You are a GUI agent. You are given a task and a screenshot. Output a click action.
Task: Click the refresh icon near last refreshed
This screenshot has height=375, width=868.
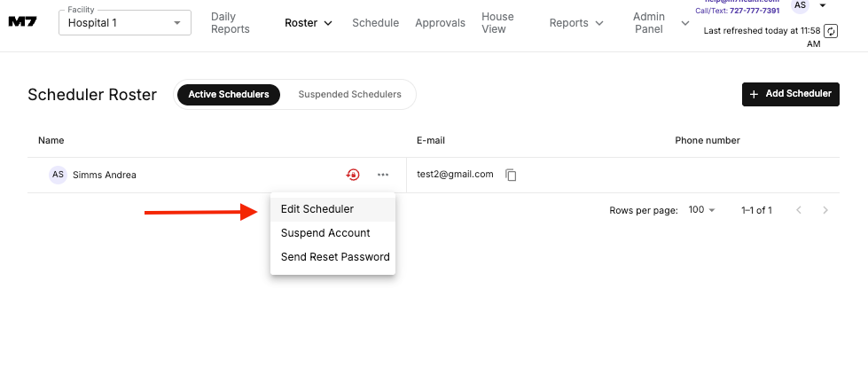click(831, 31)
